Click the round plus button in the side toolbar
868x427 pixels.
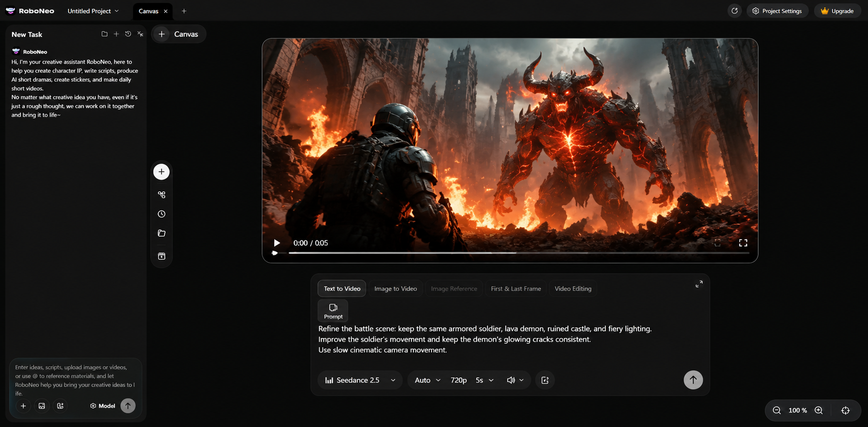pyautogui.click(x=162, y=172)
